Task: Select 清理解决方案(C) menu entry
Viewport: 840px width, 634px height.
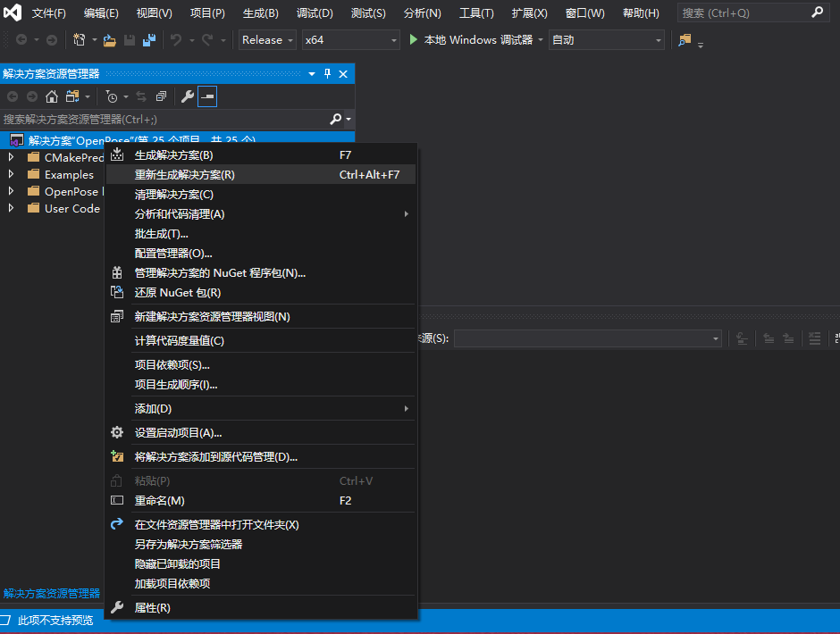Action: [261, 195]
